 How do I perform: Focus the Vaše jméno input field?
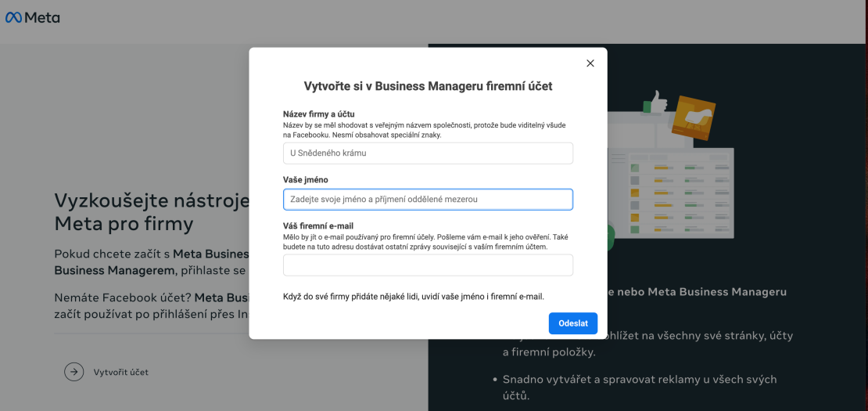point(428,200)
